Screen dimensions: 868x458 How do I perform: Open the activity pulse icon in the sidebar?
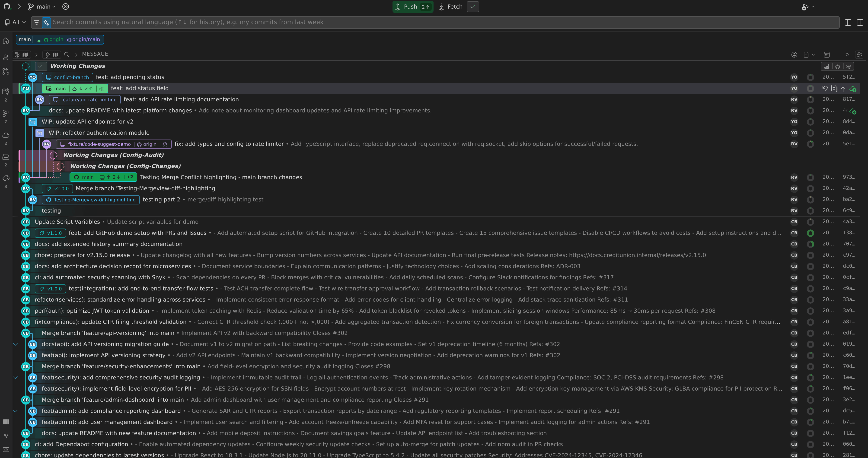tap(6, 436)
